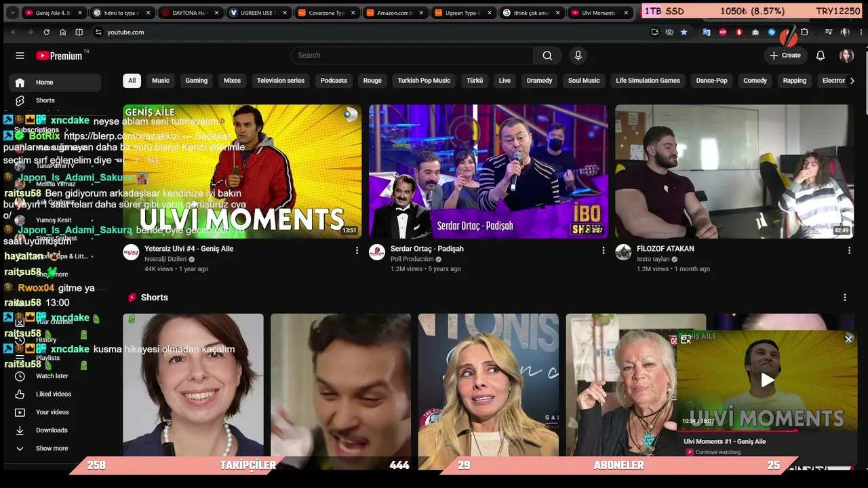868x488 pixels.
Task: Open the camera screenshot extension
Action: 755,32
